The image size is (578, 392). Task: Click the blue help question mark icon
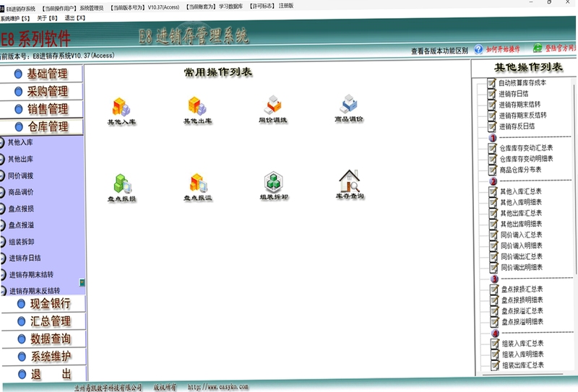(478, 49)
